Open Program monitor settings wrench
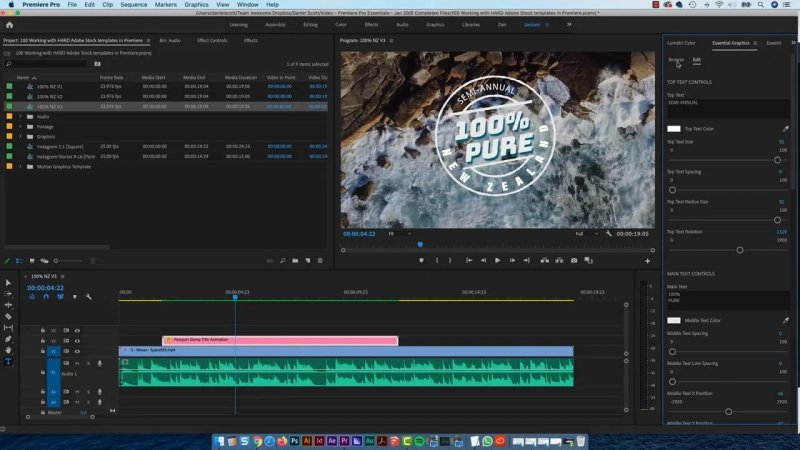 [x=609, y=234]
